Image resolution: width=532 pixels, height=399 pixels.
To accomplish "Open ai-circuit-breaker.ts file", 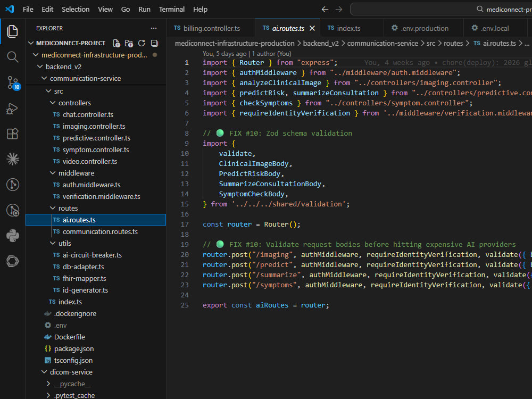I will click(92, 255).
